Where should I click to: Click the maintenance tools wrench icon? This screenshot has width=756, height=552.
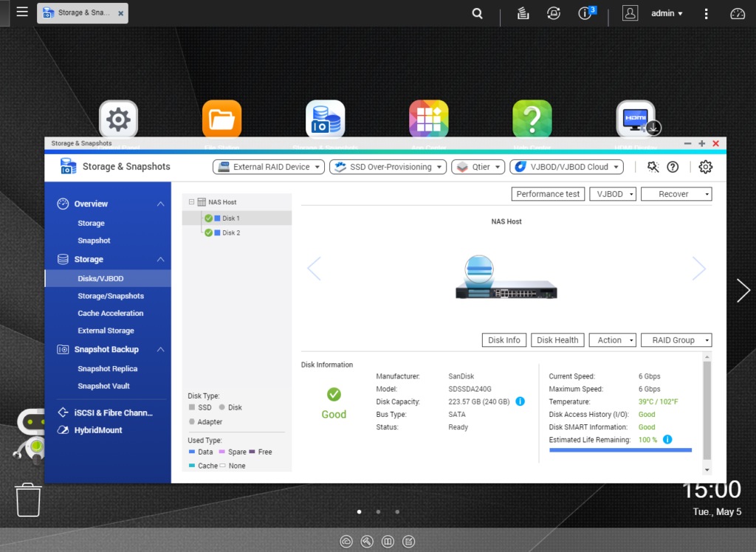653,167
